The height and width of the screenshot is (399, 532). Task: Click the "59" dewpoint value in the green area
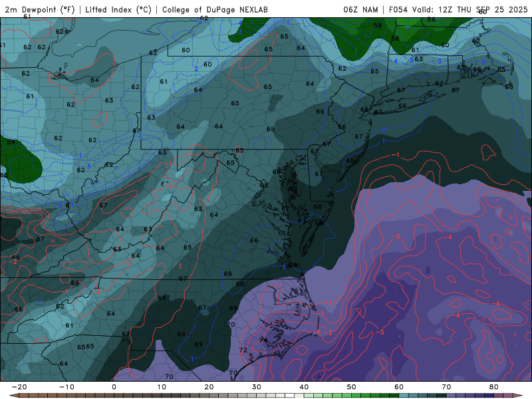pyautogui.click(x=11, y=142)
